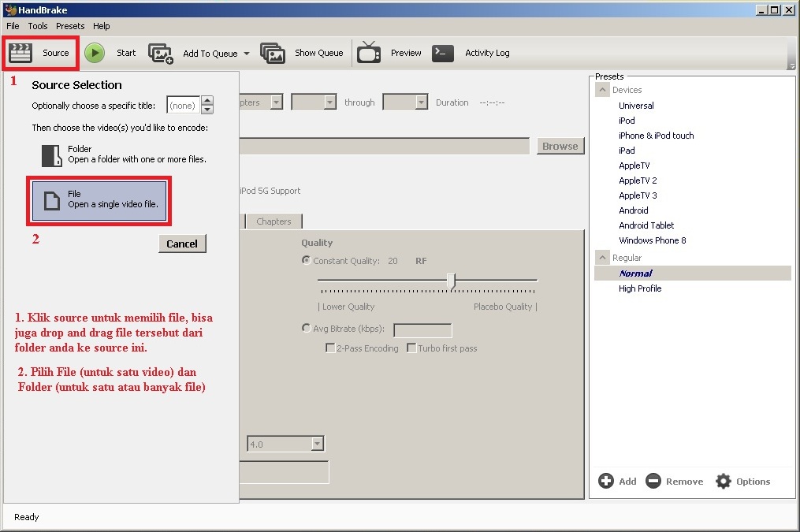Select the iPad preset

tap(627, 151)
